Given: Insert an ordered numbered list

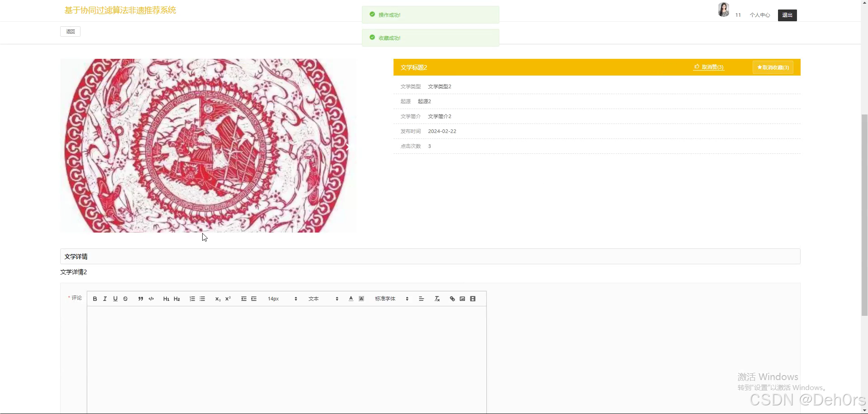Looking at the screenshot, I should (192, 299).
